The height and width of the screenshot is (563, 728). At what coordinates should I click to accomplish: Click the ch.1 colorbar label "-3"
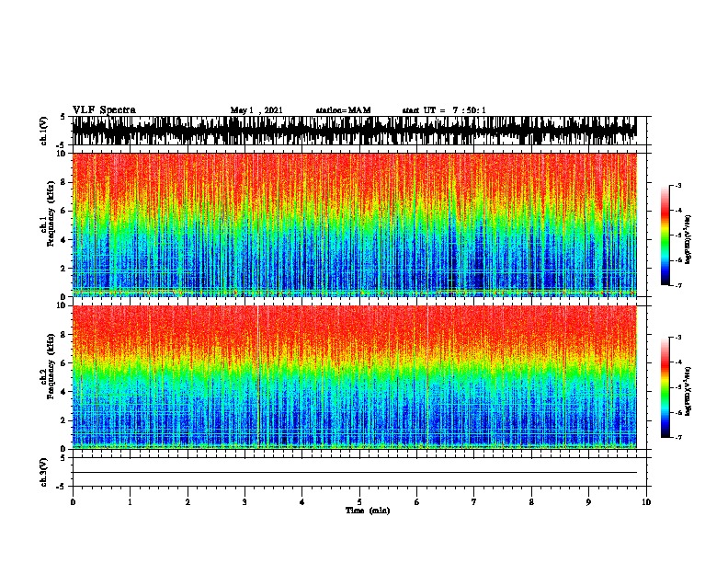click(678, 185)
